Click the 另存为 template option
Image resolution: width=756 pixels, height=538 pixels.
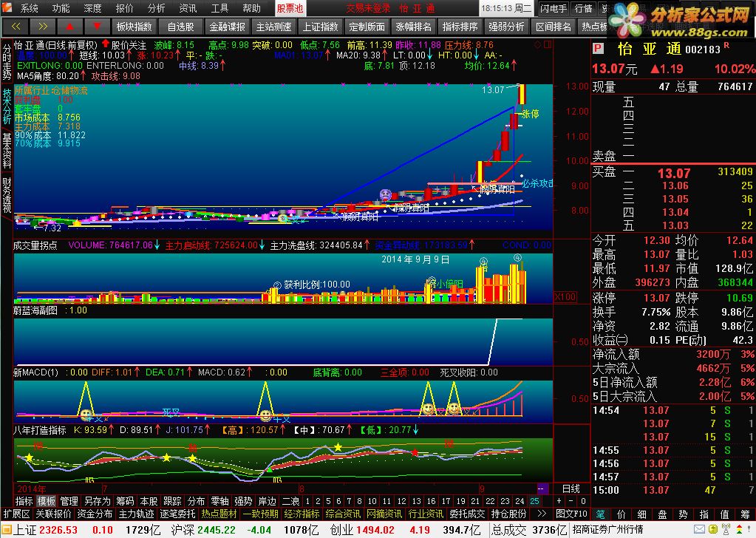pos(98,501)
